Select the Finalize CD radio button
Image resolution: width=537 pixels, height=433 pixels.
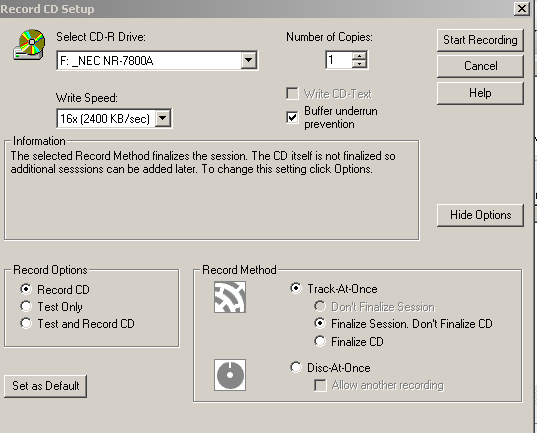[320, 341]
